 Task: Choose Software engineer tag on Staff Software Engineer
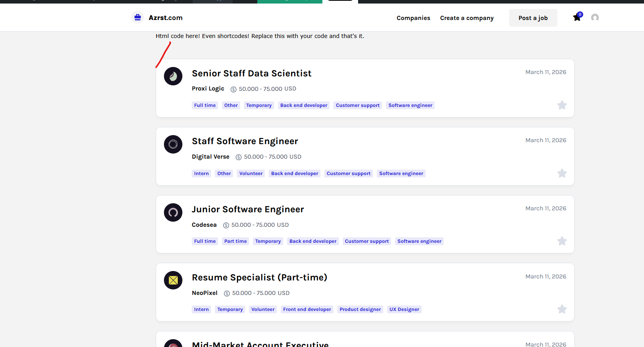(x=401, y=173)
